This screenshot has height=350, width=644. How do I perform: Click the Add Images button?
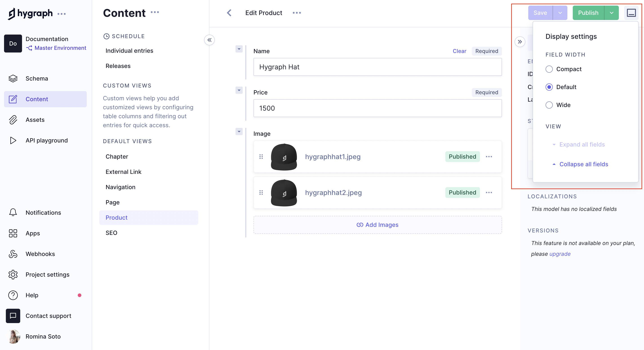tap(377, 225)
